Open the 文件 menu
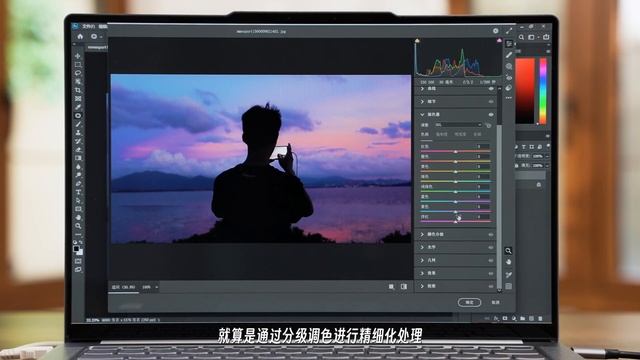 [x=89, y=27]
